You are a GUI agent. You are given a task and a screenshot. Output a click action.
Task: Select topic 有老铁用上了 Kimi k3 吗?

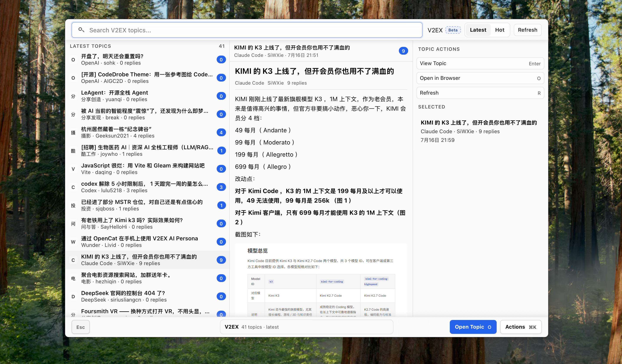click(x=147, y=223)
